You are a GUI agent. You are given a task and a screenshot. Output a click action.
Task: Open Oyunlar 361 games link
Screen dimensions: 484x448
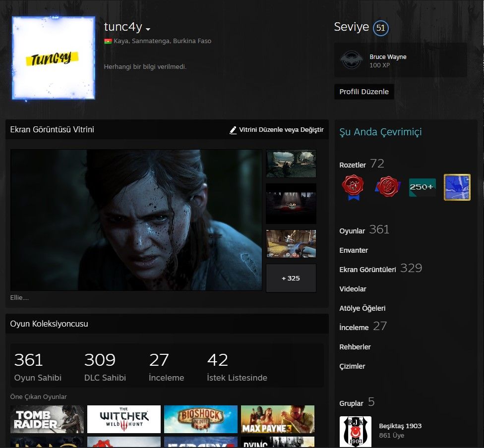click(x=364, y=230)
